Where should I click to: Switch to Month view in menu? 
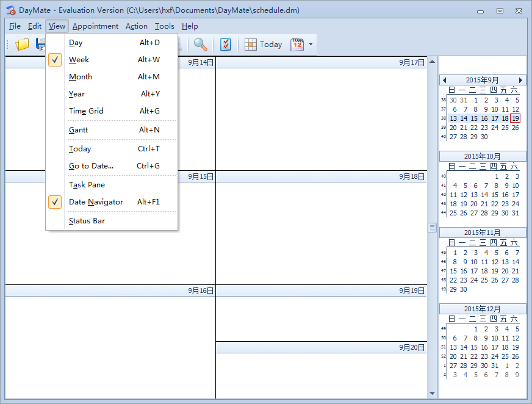pos(80,77)
